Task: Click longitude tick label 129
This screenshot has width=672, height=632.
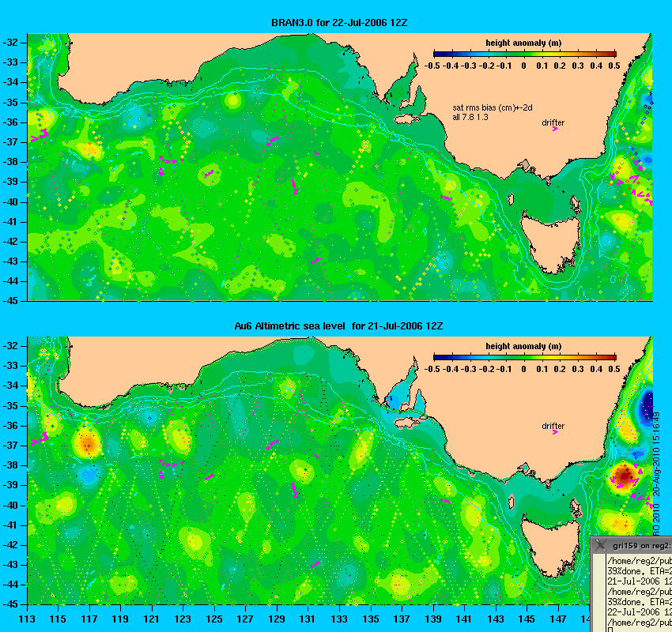Action: 277,619
